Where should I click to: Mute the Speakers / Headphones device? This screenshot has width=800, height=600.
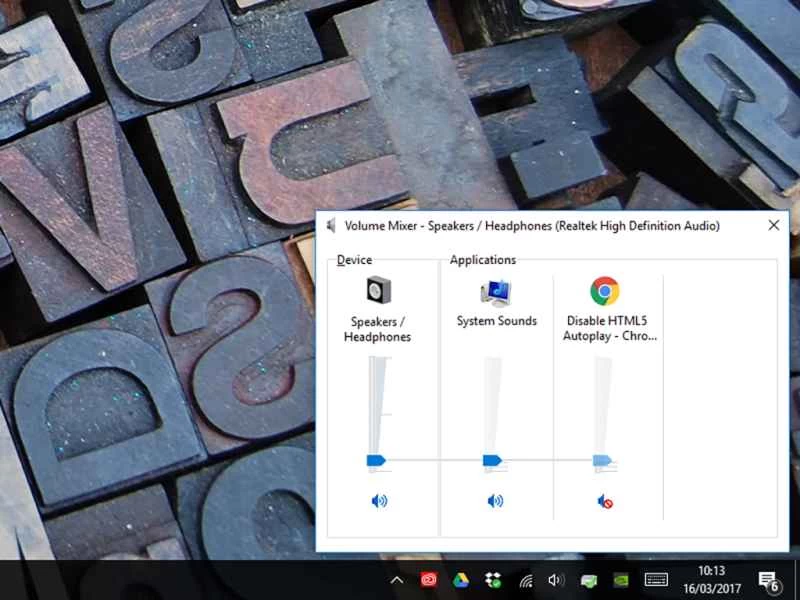380,501
